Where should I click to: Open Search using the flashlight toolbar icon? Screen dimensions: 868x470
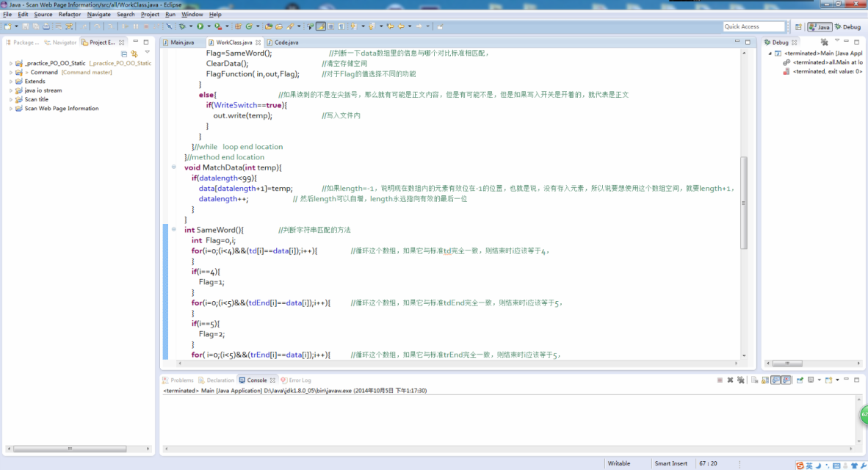(x=290, y=26)
